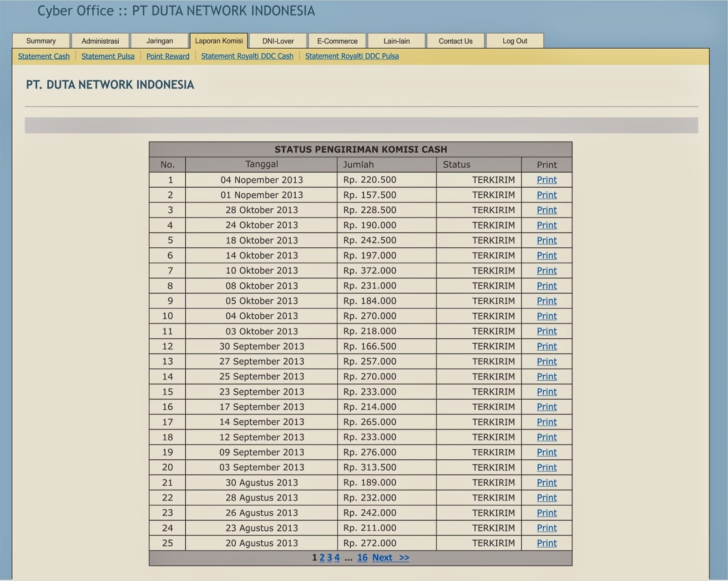Go to the DNI-Lover tab

pos(278,41)
